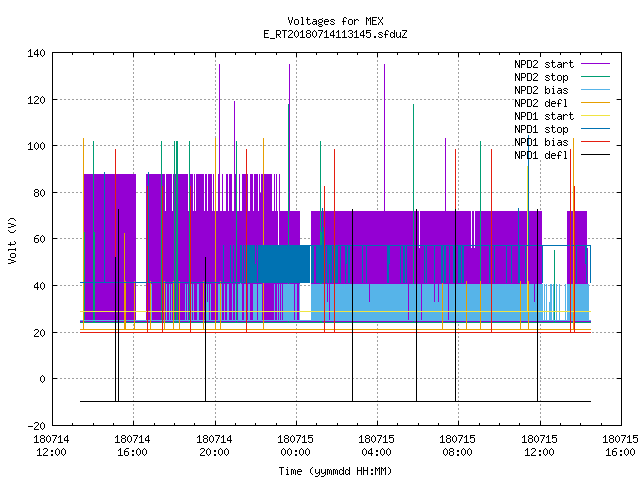Click the 140 y-axis tick label
Viewport: 640px width, 480px height.
pos(36,53)
